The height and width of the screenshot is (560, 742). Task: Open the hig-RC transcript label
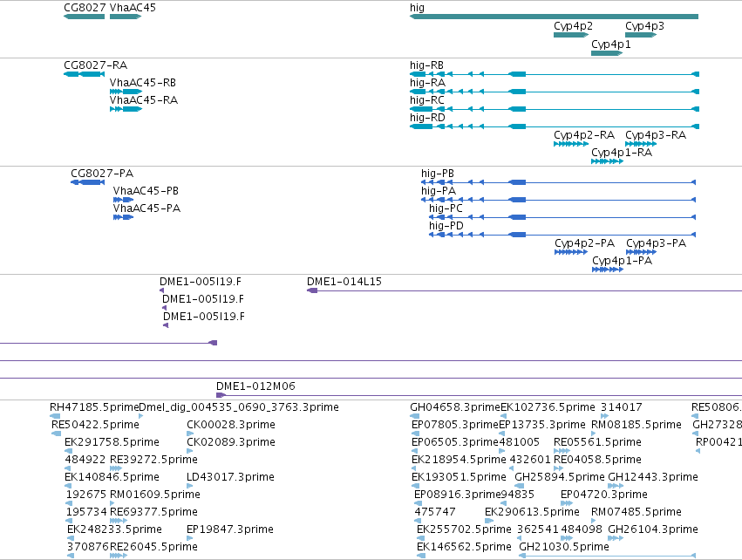click(x=427, y=100)
